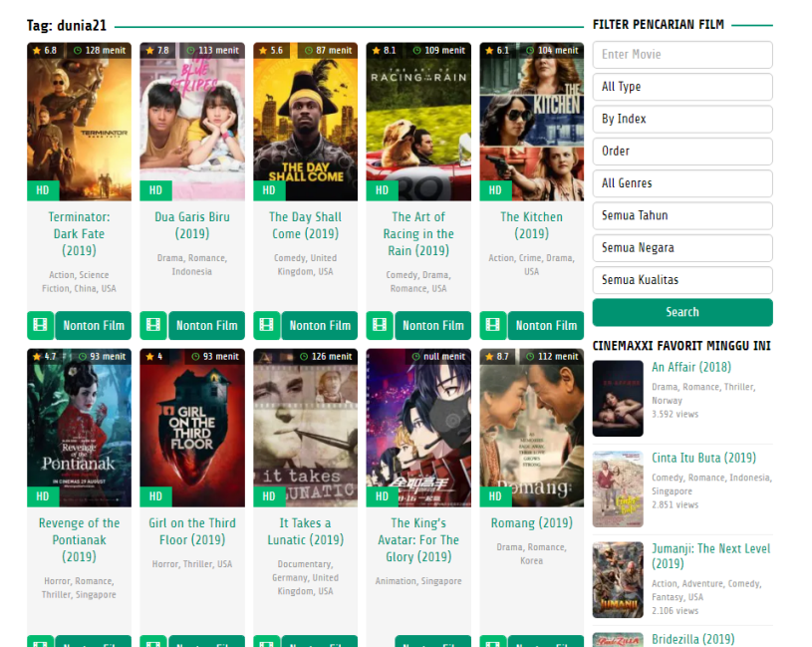
Task: Click HD badge on Dua Garis Biru poster
Action: pyautogui.click(x=155, y=190)
